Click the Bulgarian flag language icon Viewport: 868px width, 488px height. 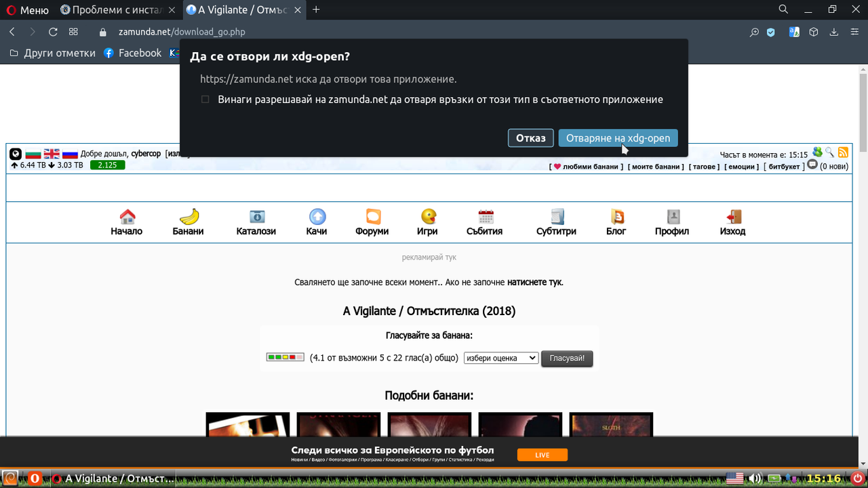click(33, 154)
